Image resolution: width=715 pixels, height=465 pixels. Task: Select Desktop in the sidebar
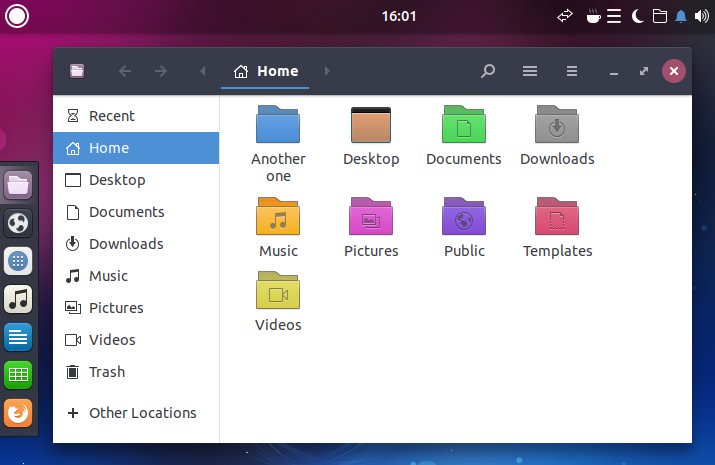pyautogui.click(x=136, y=180)
